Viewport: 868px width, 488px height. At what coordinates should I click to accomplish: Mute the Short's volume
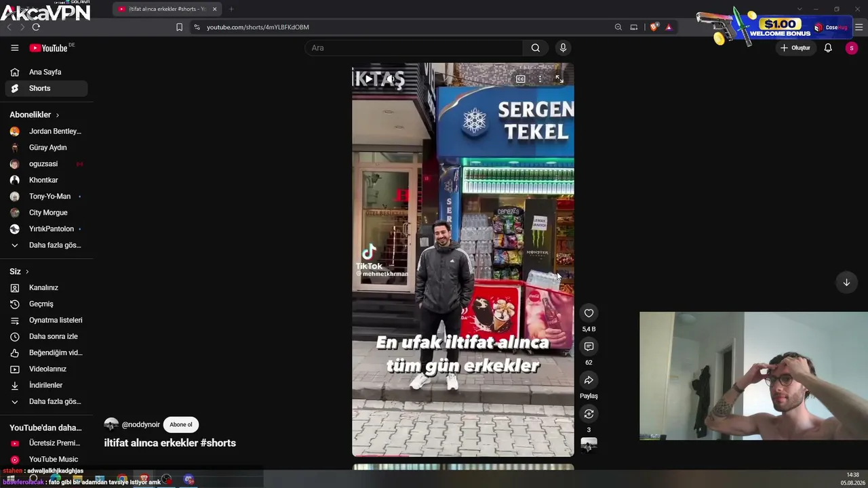tap(391, 79)
